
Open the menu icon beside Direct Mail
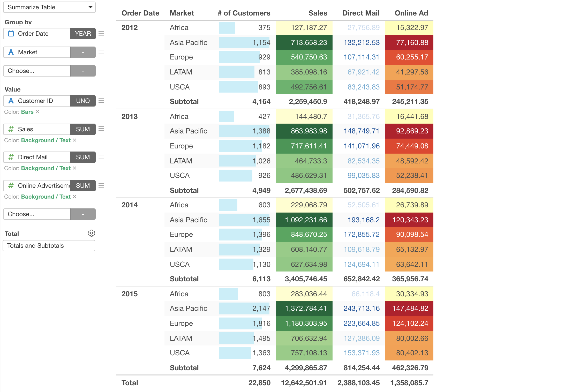coord(101,157)
